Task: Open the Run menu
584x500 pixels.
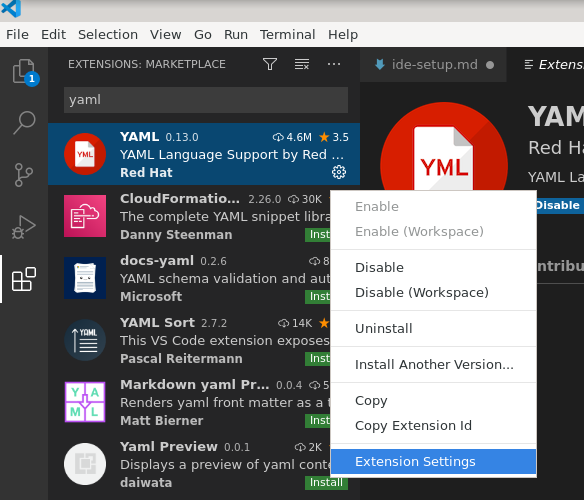Action: click(x=236, y=35)
